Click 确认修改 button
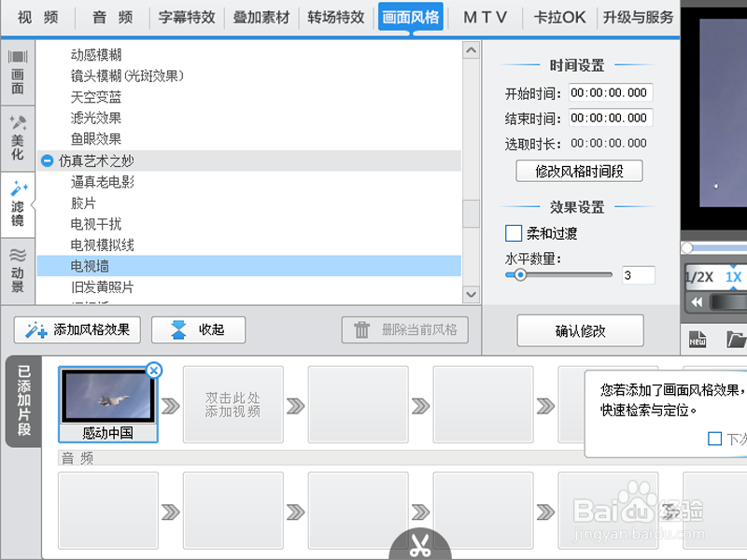 [580, 330]
